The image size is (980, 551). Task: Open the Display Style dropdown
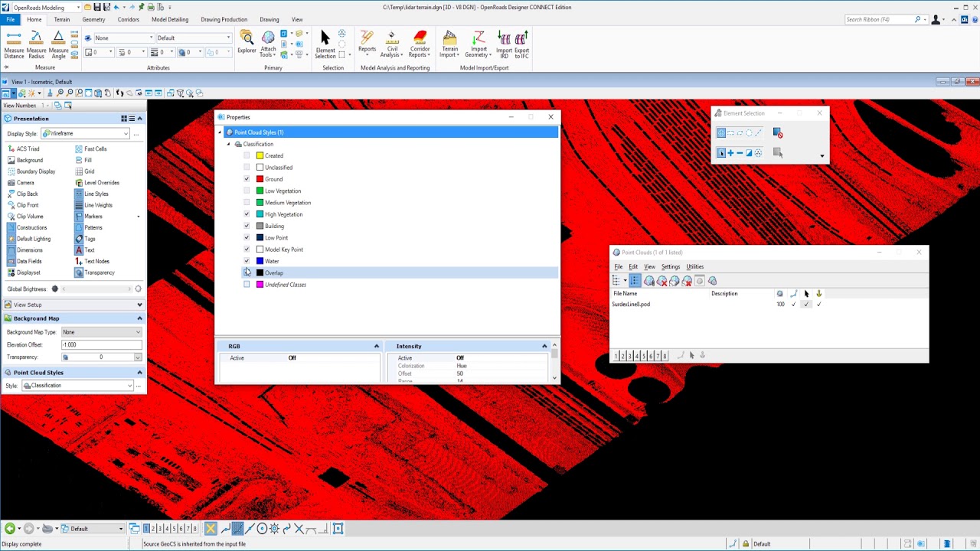[86, 134]
